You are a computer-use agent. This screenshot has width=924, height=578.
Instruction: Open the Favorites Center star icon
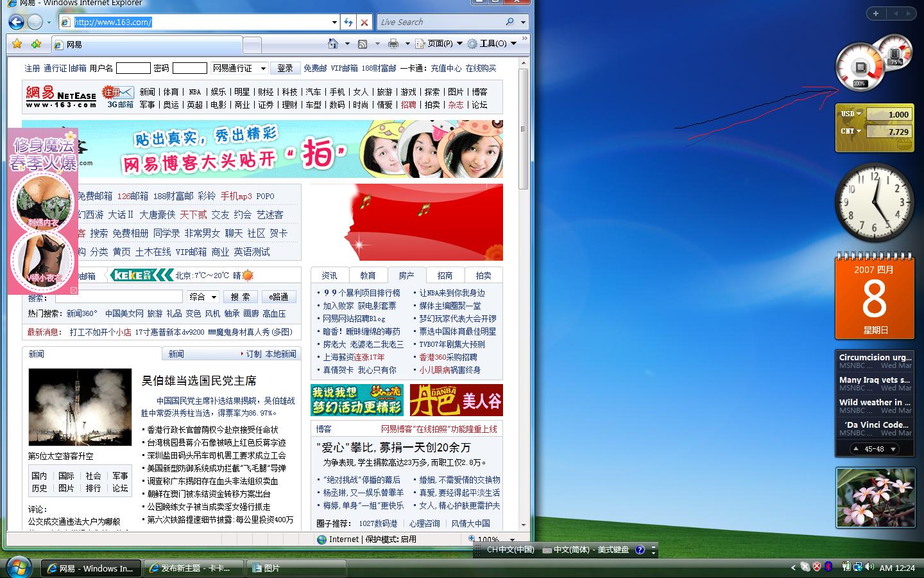[17, 44]
